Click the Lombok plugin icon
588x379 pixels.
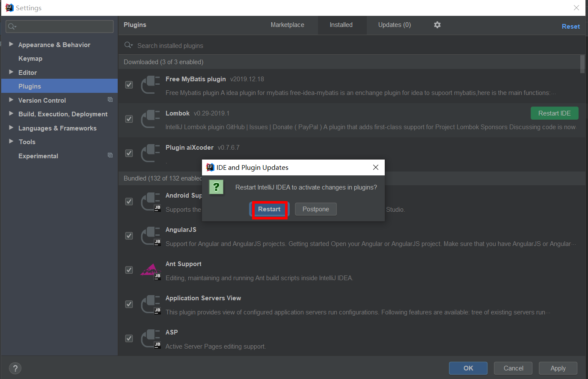click(x=151, y=119)
